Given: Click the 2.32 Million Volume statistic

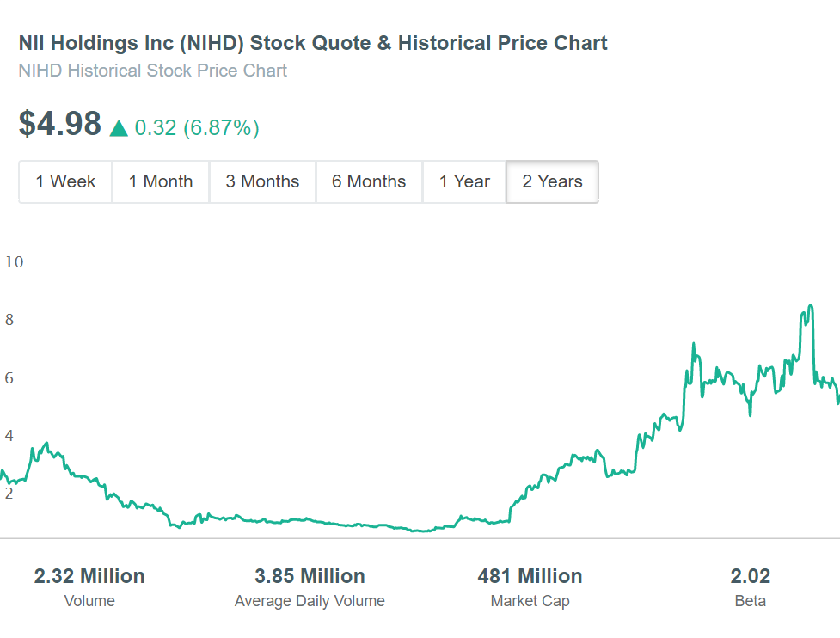Looking at the screenshot, I should pyautogui.click(x=89, y=576).
